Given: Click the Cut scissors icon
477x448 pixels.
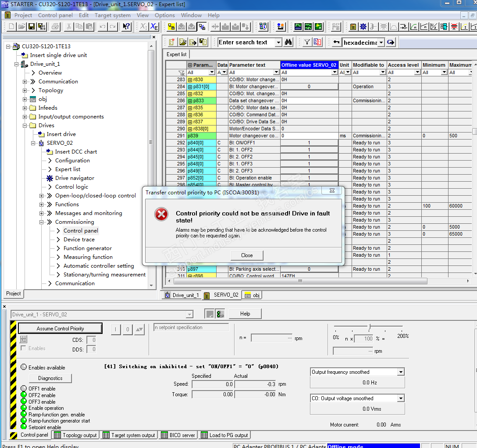Looking at the screenshot, I should point(69,27).
